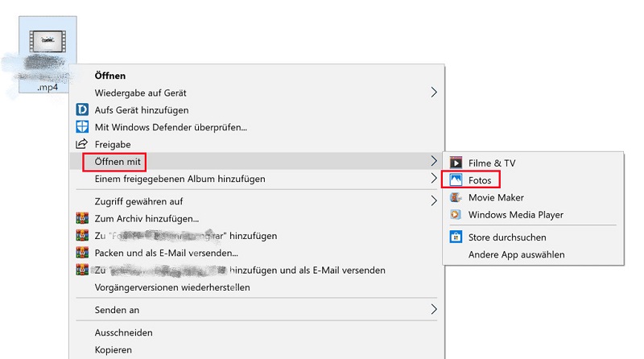Screen dimensions: 644x359
Task: Click the Store shopping bag icon
Action: (456, 237)
